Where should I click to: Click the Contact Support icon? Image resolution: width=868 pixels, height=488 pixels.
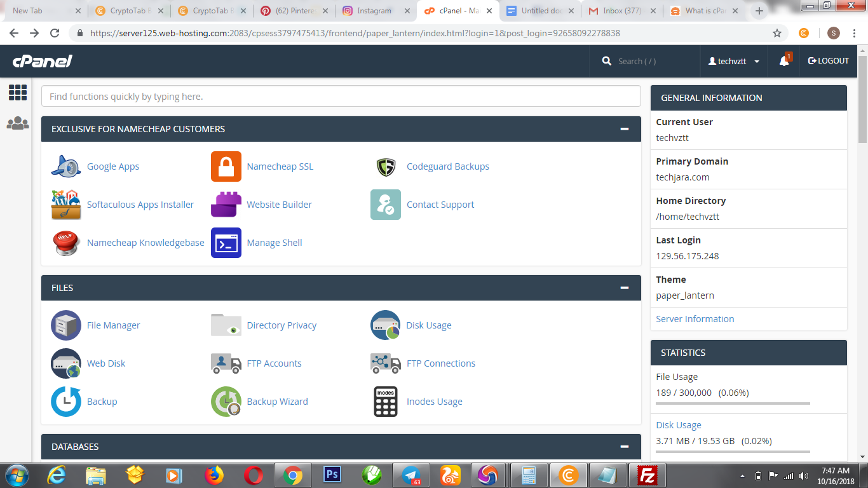[x=386, y=205]
